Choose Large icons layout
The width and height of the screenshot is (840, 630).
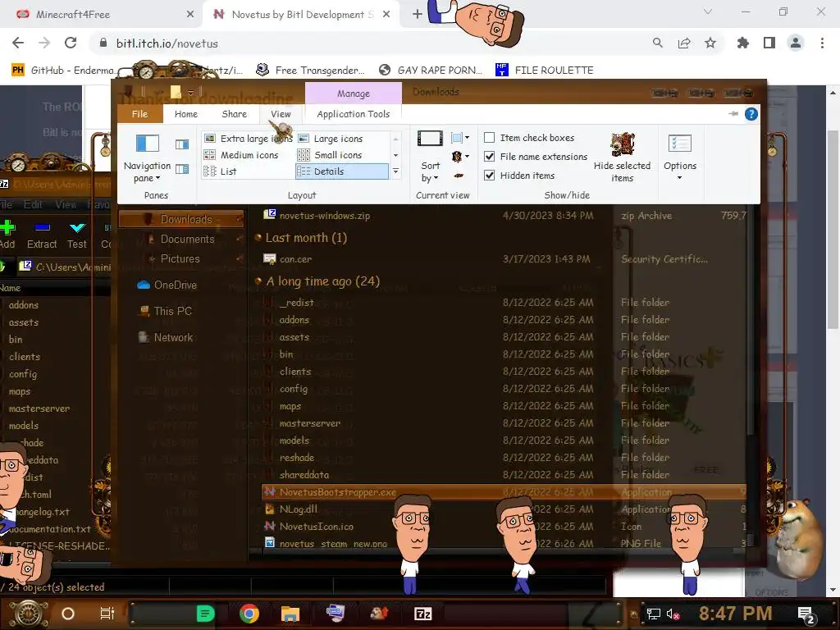click(331, 139)
